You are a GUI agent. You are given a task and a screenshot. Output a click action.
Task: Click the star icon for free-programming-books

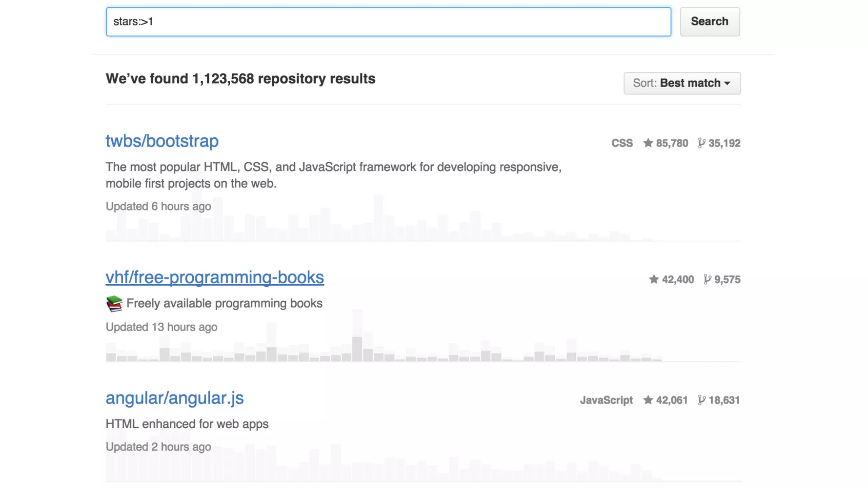654,280
